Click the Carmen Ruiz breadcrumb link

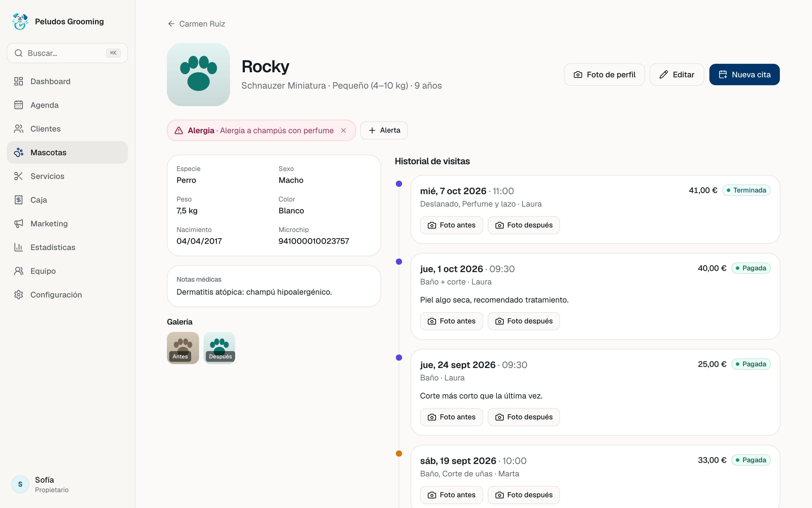coord(202,24)
